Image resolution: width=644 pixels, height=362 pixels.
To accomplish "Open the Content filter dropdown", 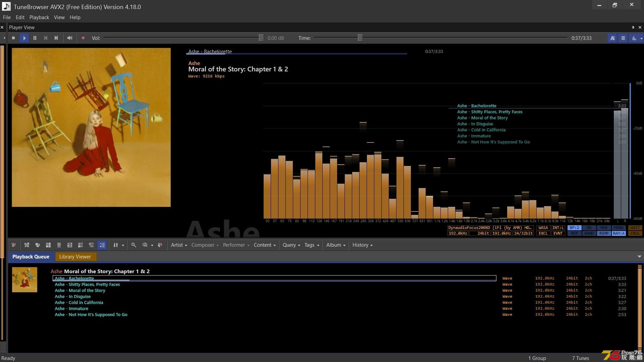I will (265, 245).
